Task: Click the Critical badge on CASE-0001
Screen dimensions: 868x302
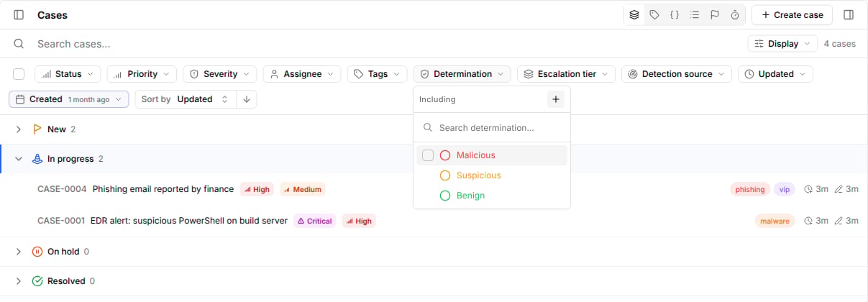Action: tap(315, 221)
